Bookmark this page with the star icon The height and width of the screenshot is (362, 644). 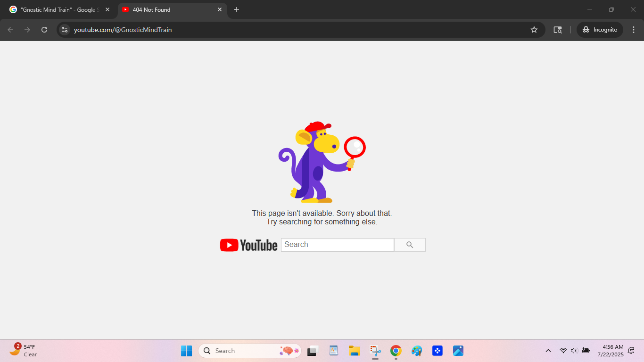(534, 30)
